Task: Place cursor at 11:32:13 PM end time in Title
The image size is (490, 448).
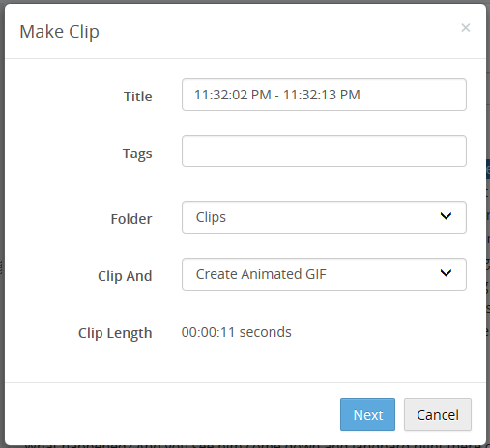Action: (321, 95)
